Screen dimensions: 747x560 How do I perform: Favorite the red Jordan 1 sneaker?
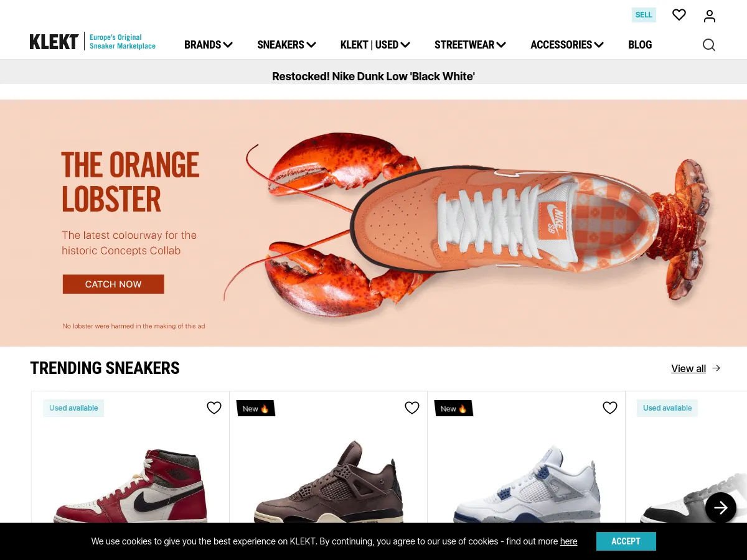coord(214,408)
